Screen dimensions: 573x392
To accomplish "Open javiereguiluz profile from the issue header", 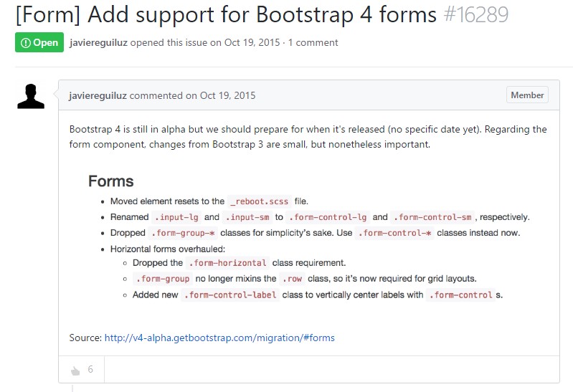I will click(98, 42).
